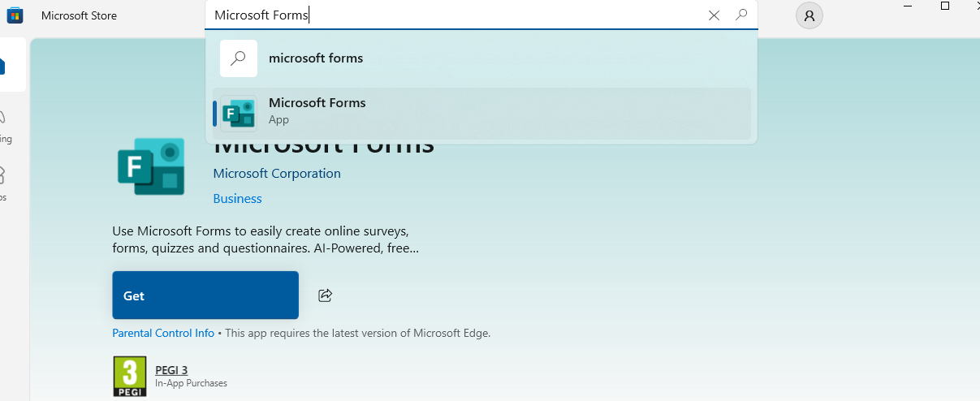Screen dimensions: 980x401
Task: Click the share icon beside Get
Action: [x=326, y=295]
